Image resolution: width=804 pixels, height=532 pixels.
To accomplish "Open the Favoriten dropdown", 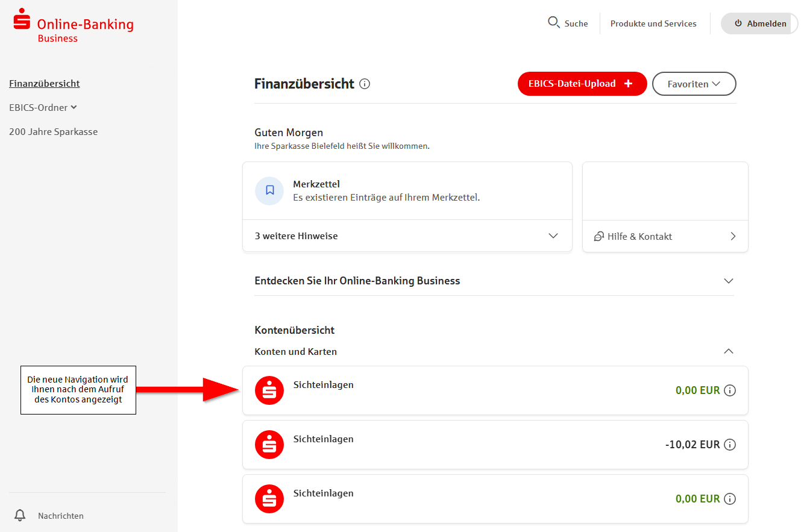I will (694, 84).
